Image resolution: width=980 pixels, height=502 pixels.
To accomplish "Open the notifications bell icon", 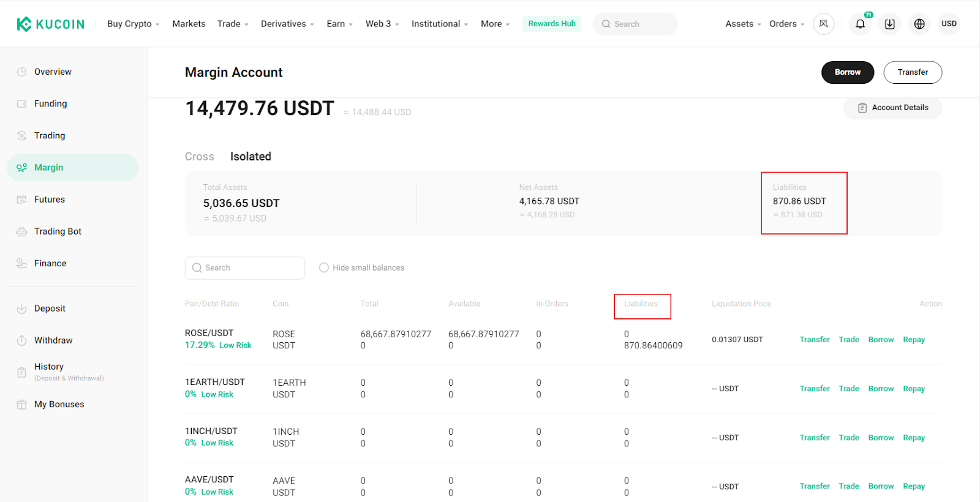I will (x=860, y=24).
